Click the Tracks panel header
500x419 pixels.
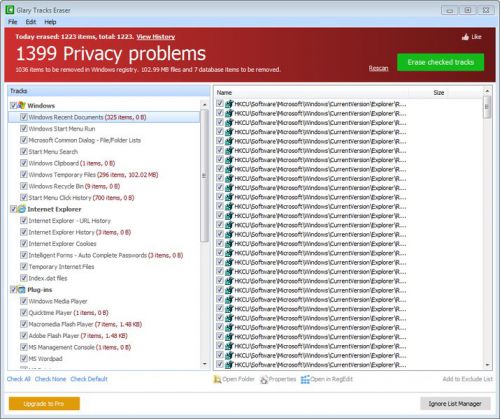(x=109, y=91)
